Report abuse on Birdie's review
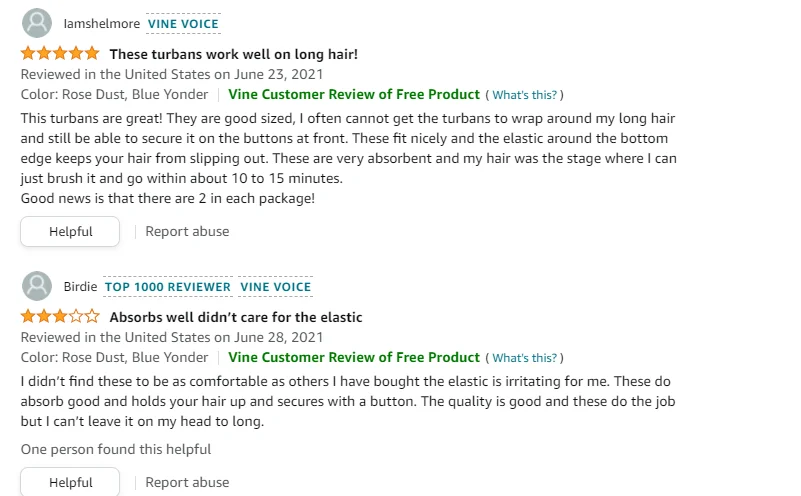801x496 pixels. point(187,482)
